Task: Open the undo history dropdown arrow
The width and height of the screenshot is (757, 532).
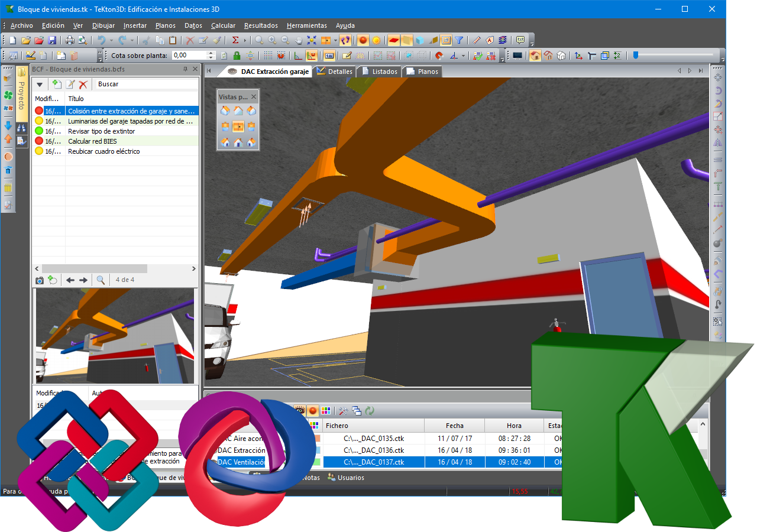Action: point(111,40)
